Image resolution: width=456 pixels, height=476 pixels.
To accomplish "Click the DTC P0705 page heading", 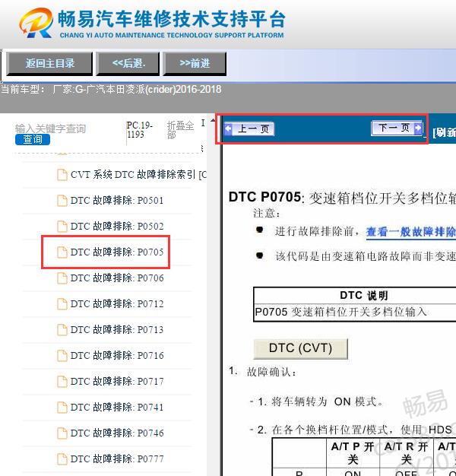I will 342,198.
